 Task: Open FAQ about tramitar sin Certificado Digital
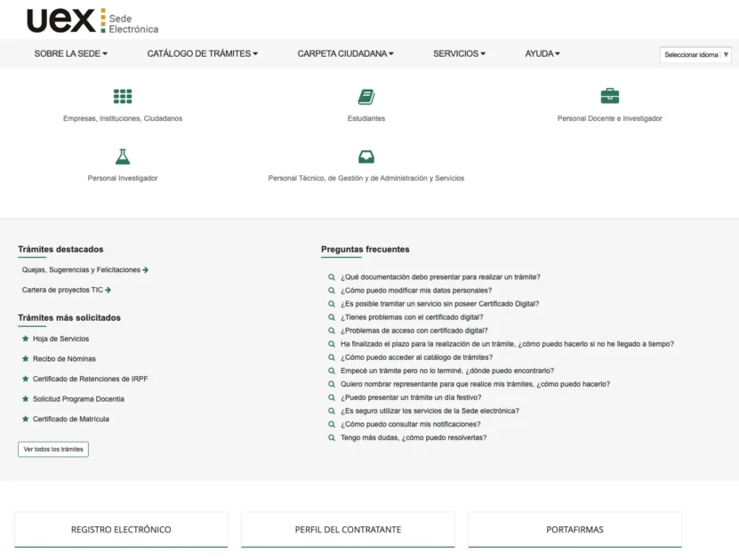[x=439, y=304]
